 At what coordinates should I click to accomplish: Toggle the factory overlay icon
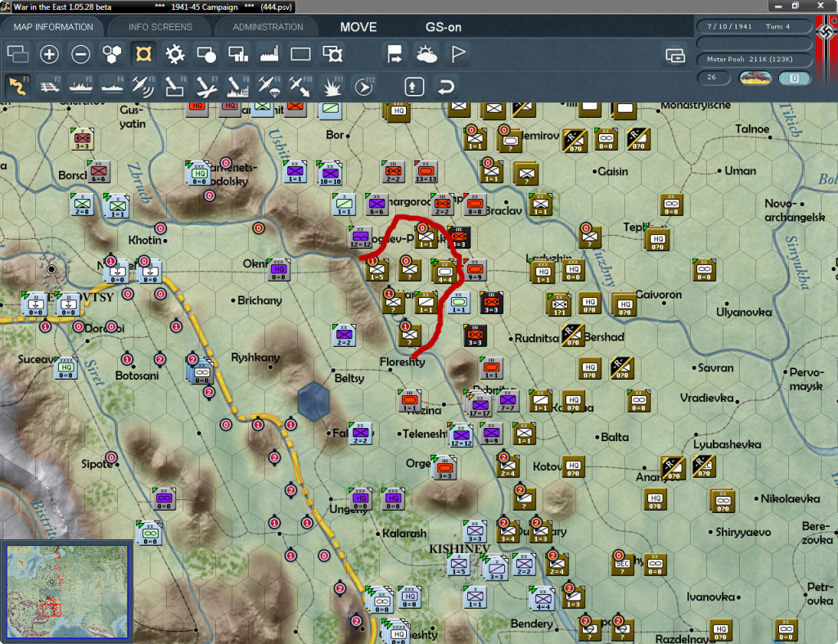[269, 54]
